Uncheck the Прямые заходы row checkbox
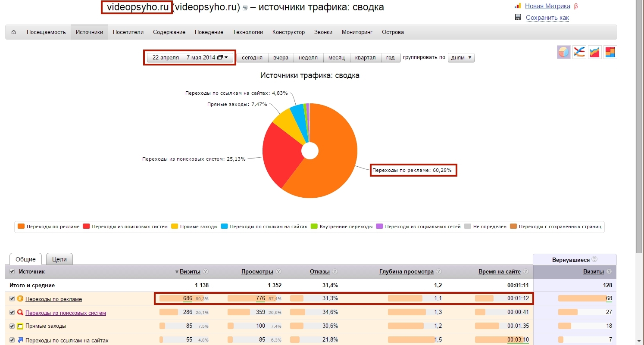 click(12, 326)
